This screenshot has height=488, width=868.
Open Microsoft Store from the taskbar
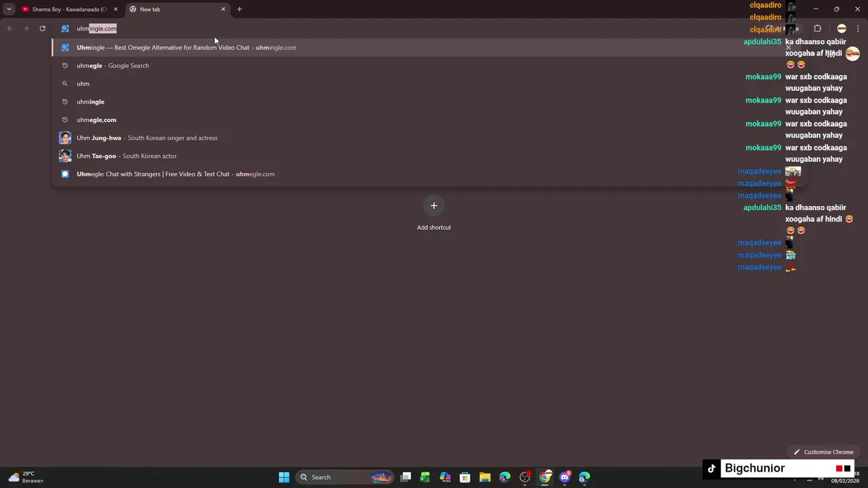(x=465, y=477)
